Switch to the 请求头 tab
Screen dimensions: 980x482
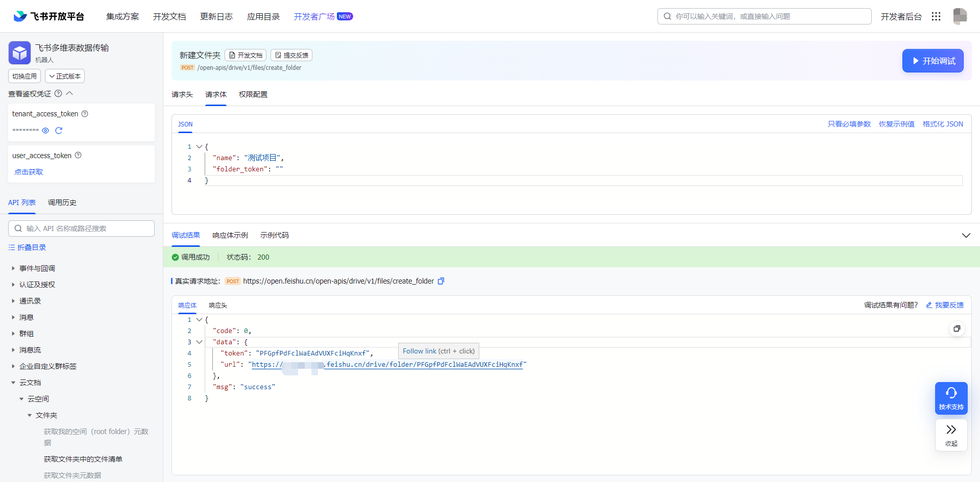pos(182,94)
